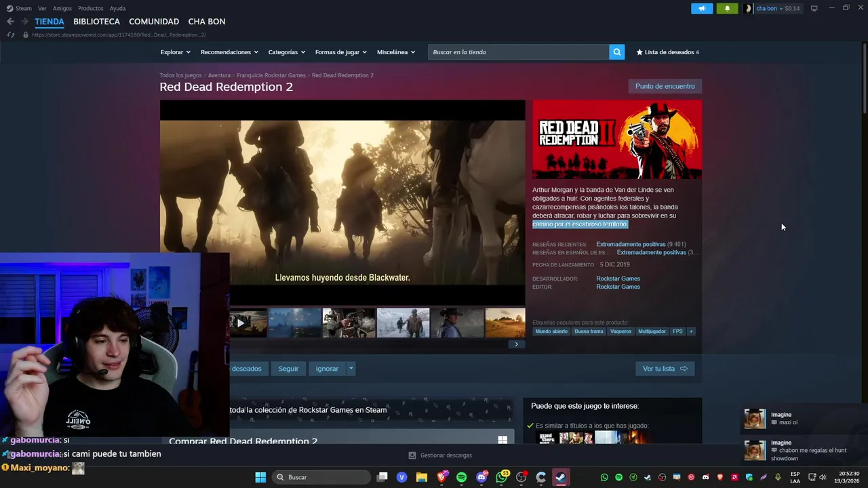Click the page's vertical scrollbar
Viewport: 868px width, 488px height.
[x=864, y=78]
